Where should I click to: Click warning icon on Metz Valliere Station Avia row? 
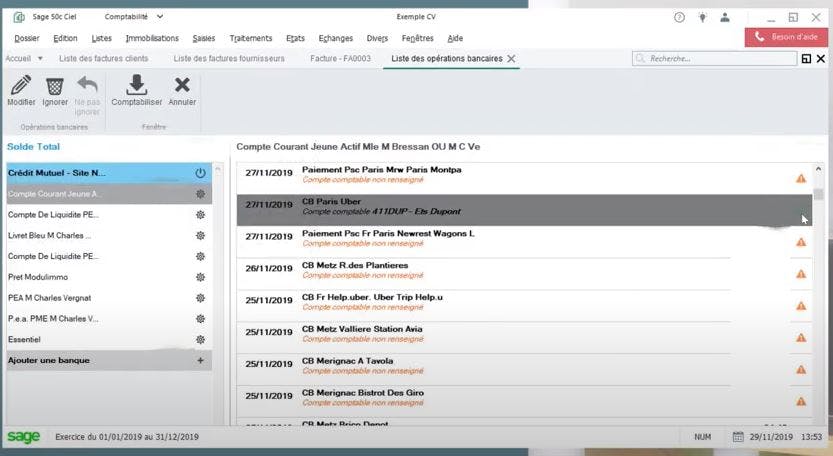pos(801,338)
